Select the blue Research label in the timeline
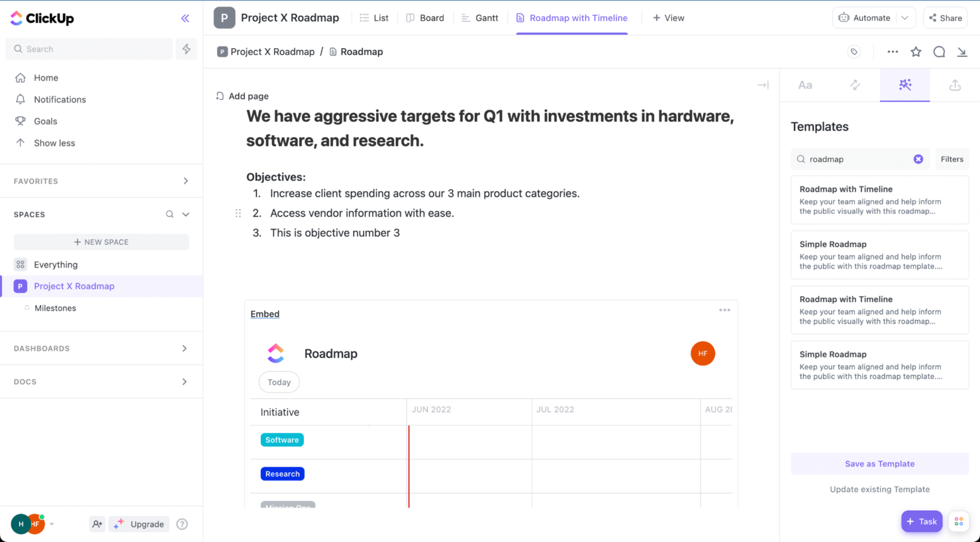The width and height of the screenshot is (980, 542). pyautogui.click(x=283, y=474)
